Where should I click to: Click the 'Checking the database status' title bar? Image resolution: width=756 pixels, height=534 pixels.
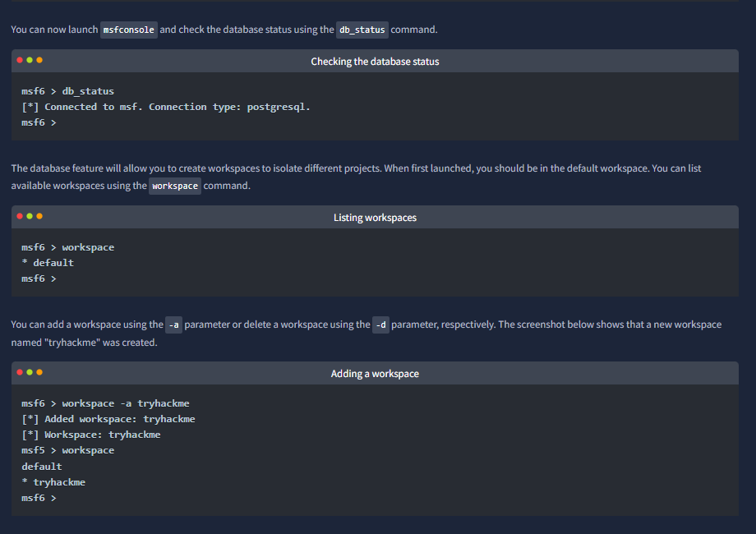pyautogui.click(x=375, y=62)
